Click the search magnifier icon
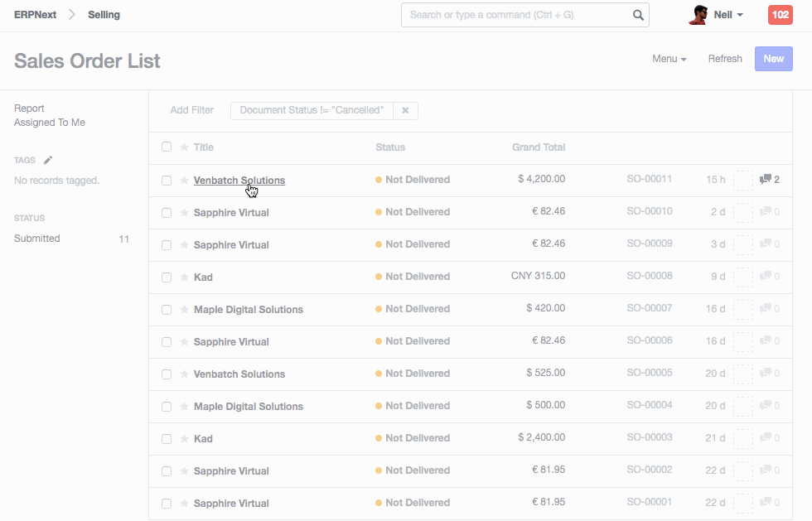Image resolution: width=812 pixels, height=521 pixels. [638, 15]
